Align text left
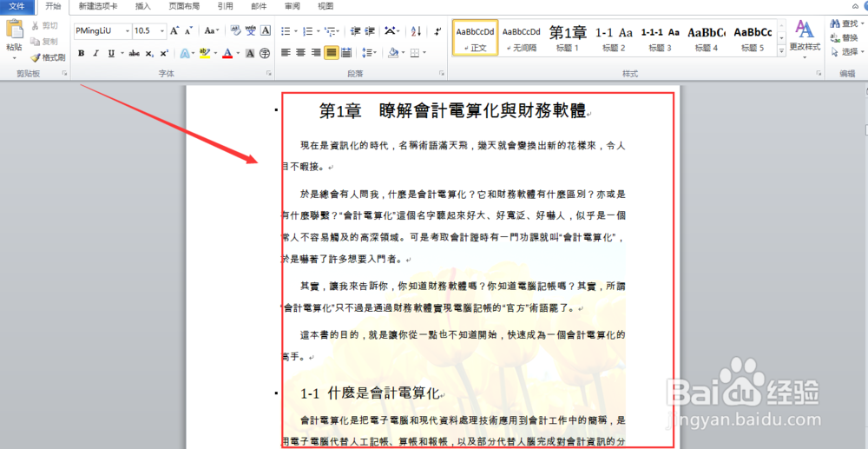 286,53
